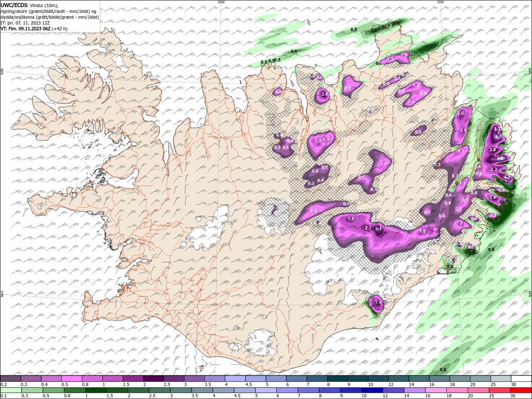The height and width of the screenshot is (399, 532).
Task: Select the '18' label in the bottom legend row
Action: tap(450, 396)
